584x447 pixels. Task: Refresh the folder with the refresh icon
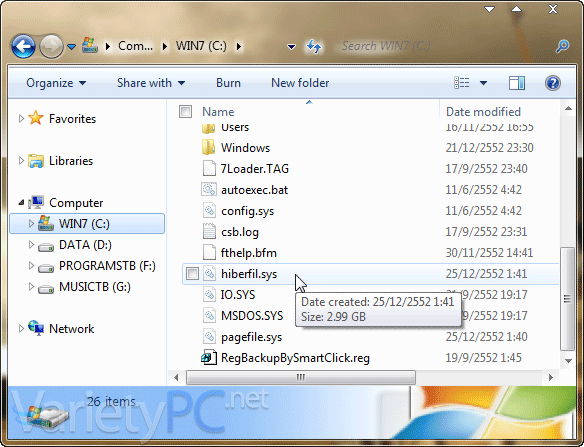314,46
